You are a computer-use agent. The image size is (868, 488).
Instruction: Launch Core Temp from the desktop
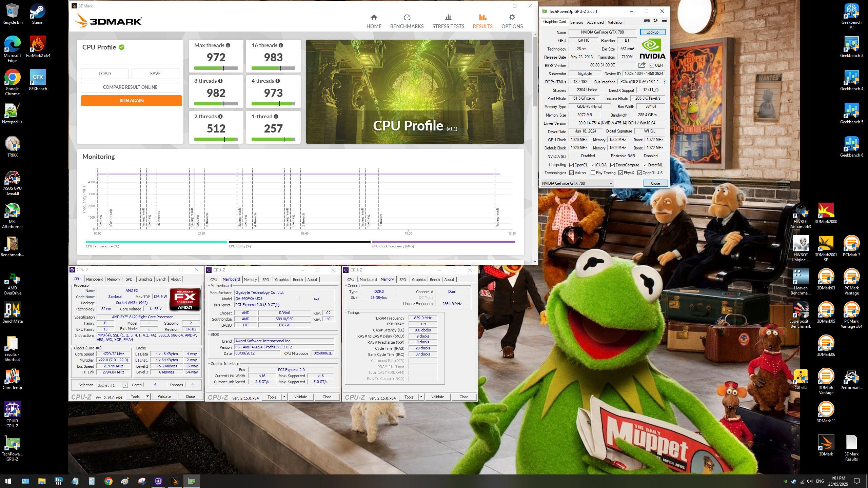click(12, 380)
